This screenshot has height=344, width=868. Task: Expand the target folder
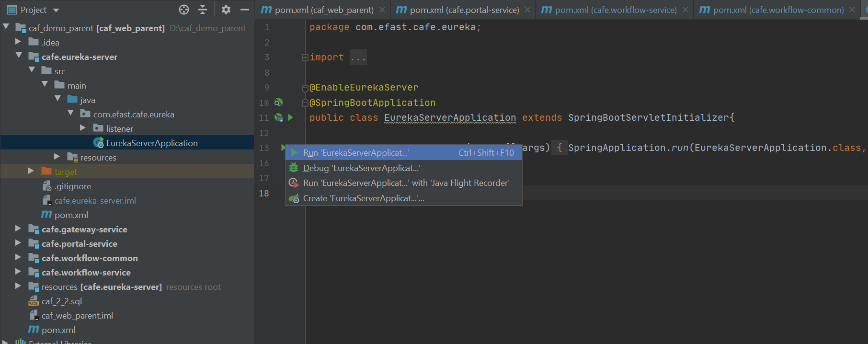pyautogui.click(x=31, y=171)
